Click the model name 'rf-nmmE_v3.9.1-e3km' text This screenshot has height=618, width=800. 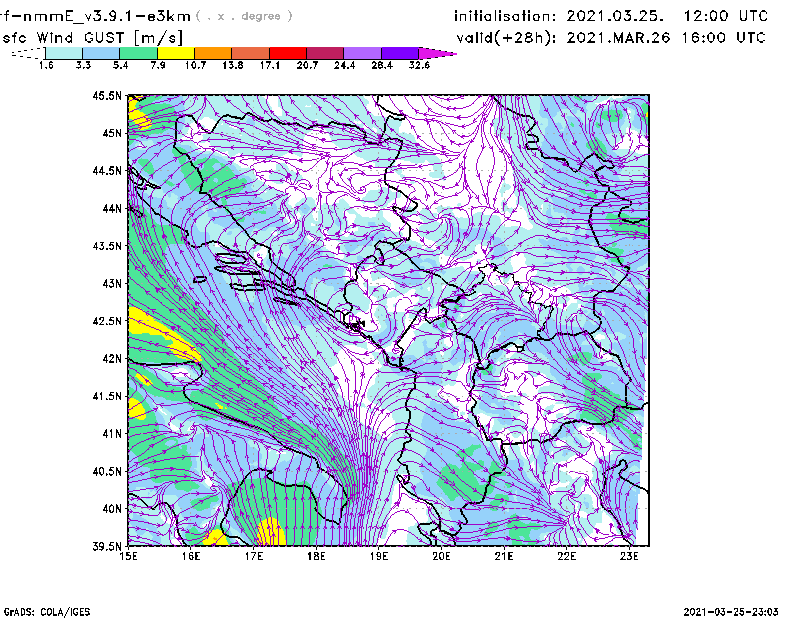(95, 17)
